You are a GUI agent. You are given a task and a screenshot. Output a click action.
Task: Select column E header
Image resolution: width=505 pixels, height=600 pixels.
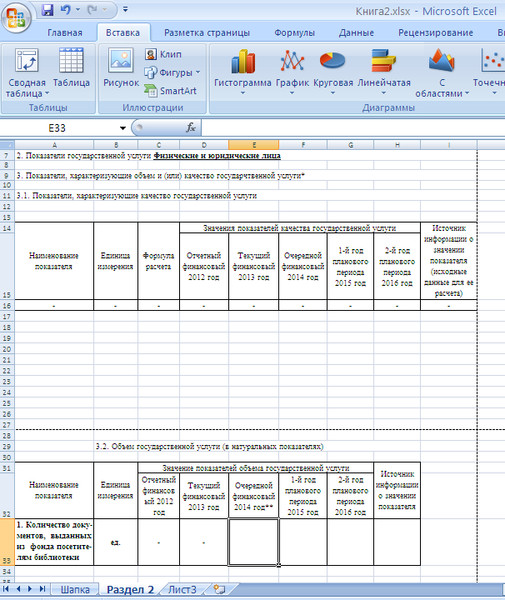click(x=254, y=145)
